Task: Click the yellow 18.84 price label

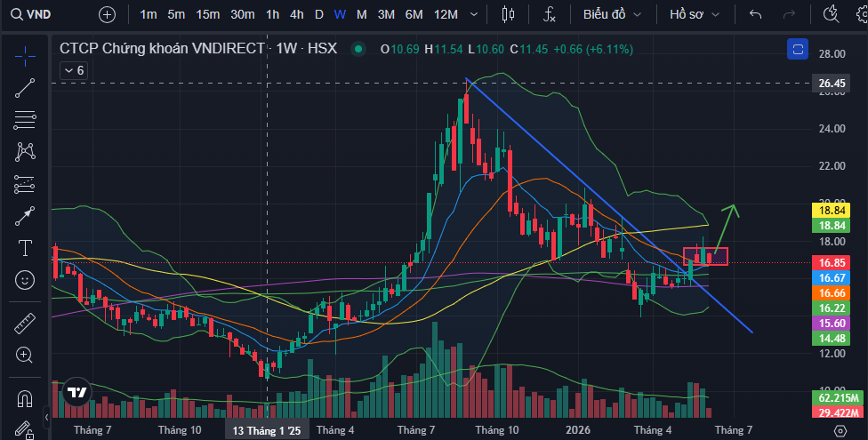Action: pyautogui.click(x=832, y=211)
